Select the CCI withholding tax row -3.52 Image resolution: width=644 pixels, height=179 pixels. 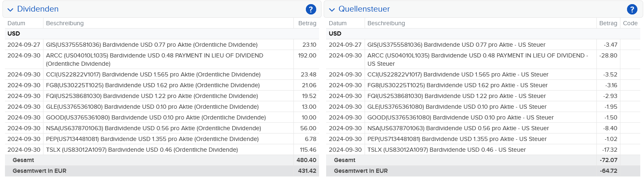click(x=458, y=74)
